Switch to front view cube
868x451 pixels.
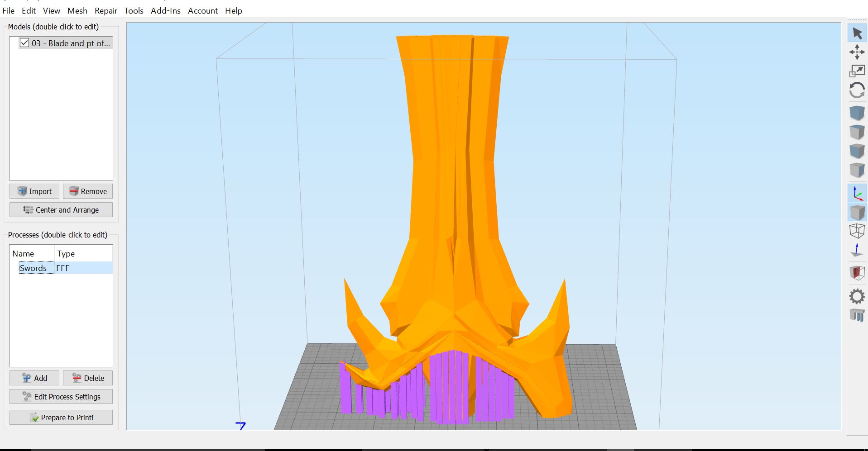point(857,151)
